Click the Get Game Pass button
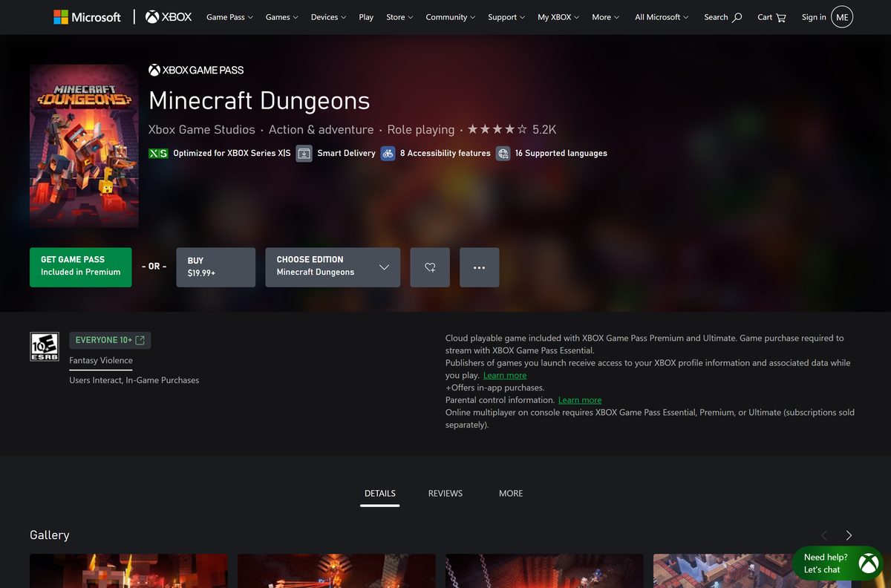The height and width of the screenshot is (588, 891). click(81, 267)
